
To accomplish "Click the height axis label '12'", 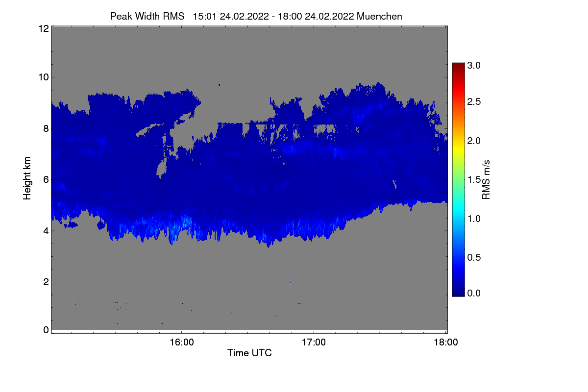I will pos(43,28).
